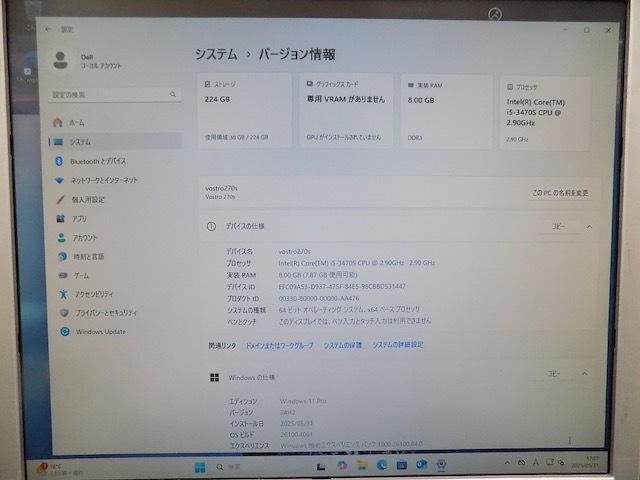Click the Bluetooth sidebar icon
This screenshot has width=640, height=480.
pos(58,161)
